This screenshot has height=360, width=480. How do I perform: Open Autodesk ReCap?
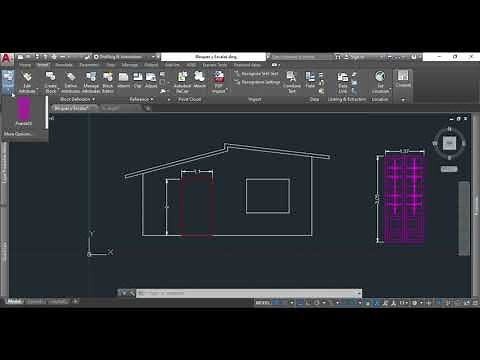[182, 83]
